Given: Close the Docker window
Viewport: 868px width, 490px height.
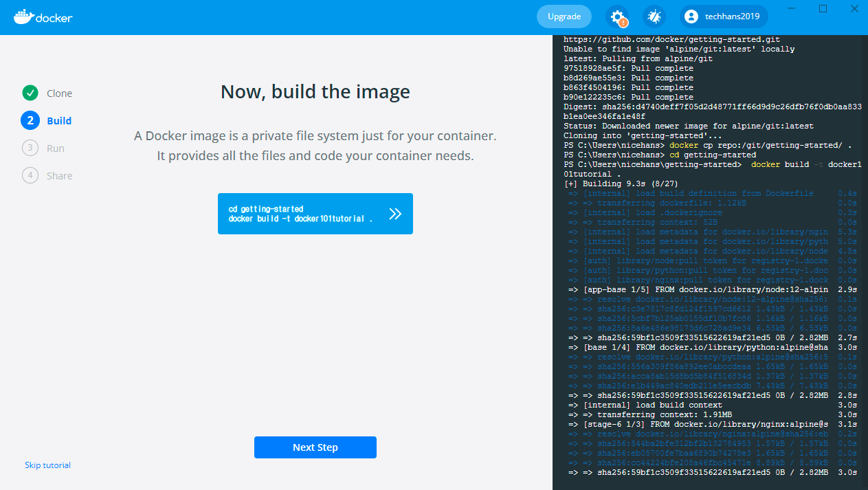Looking at the screenshot, I should pos(854,8).
